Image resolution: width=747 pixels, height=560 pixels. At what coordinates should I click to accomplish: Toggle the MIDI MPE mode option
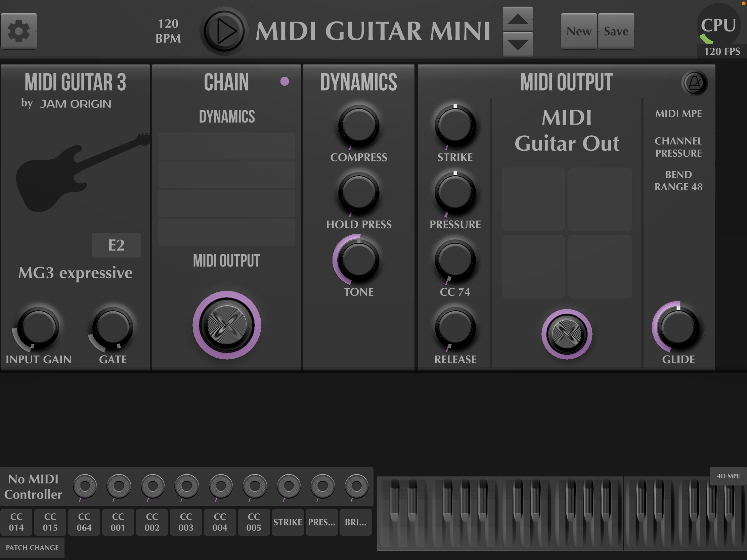tap(678, 114)
